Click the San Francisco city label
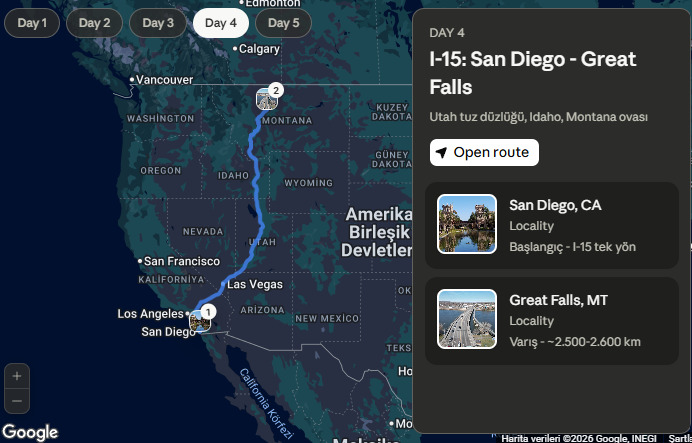Viewport: 692px width, 443px height. coord(182,261)
